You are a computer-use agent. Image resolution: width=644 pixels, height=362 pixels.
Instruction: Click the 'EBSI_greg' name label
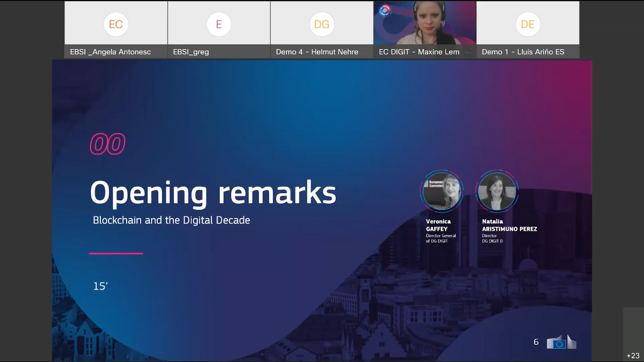pos(191,52)
